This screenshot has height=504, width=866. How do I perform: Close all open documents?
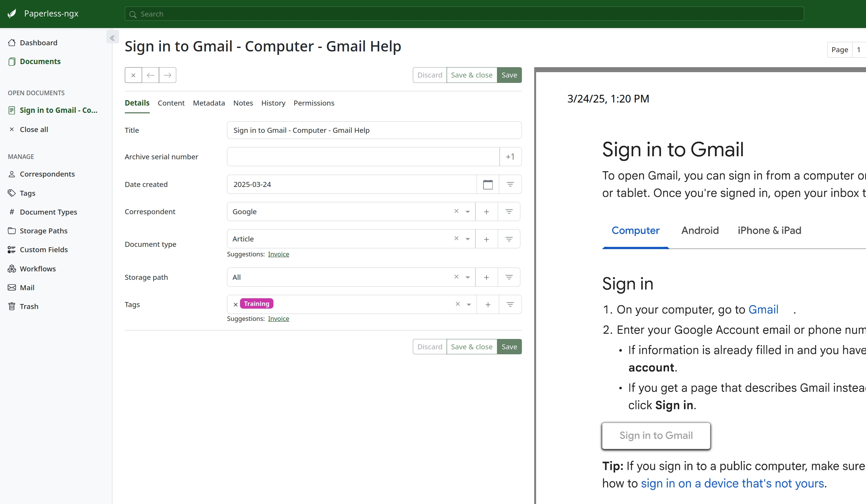(34, 129)
